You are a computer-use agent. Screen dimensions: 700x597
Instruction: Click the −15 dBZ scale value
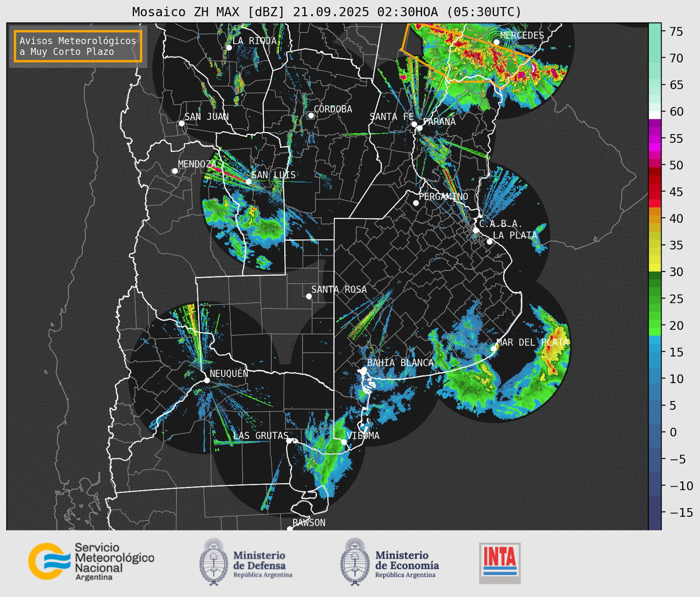(680, 512)
